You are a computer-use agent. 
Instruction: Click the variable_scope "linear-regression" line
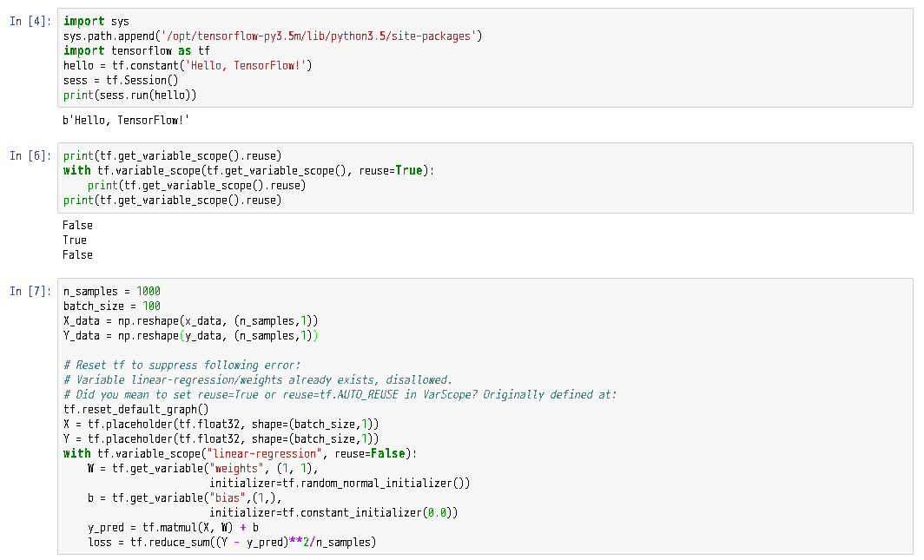point(240,453)
